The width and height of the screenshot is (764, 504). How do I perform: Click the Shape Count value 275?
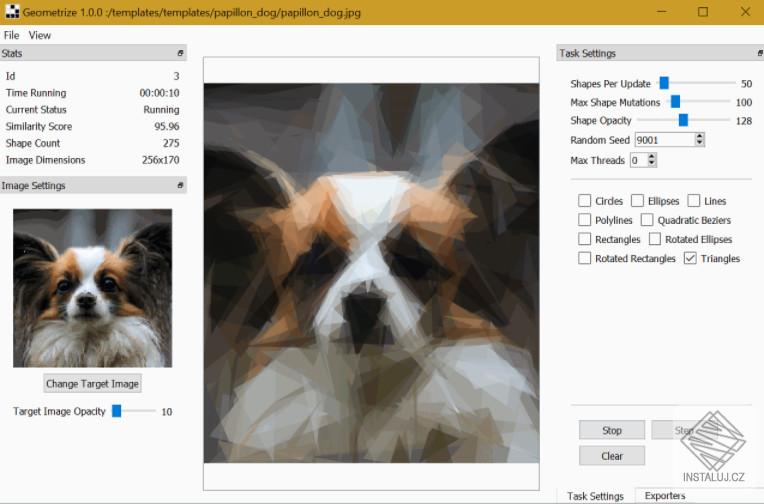point(171,143)
